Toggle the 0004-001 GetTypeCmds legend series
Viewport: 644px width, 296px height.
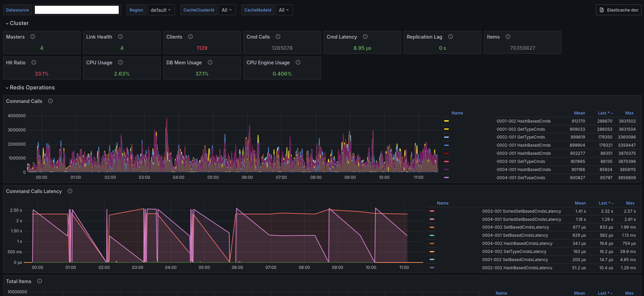pyautogui.click(x=521, y=178)
